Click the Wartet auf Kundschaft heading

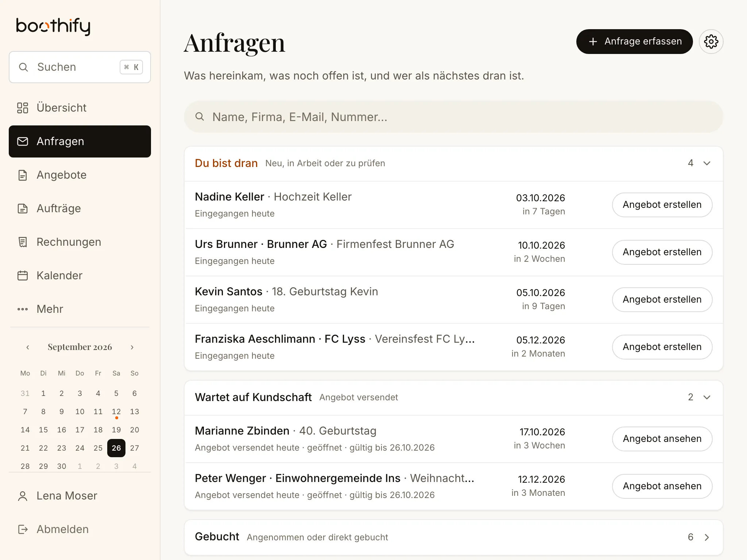(x=253, y=397)
